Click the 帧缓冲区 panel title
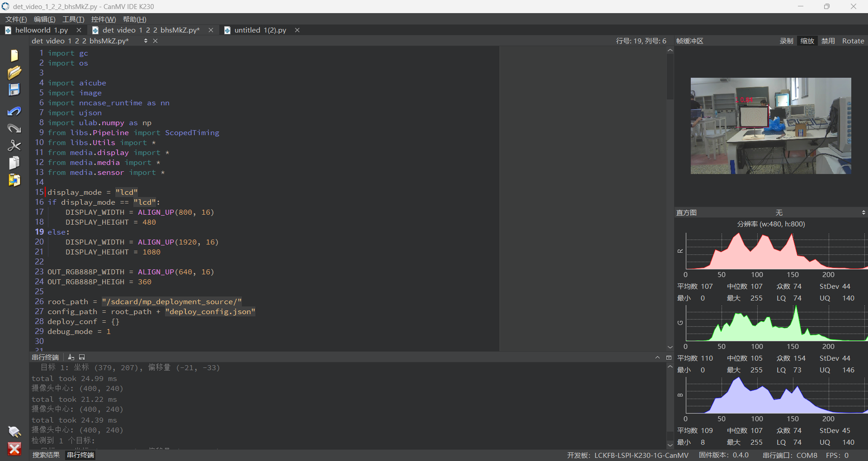The width and height of the screenshot is (868, 461). tap(689, 41)
